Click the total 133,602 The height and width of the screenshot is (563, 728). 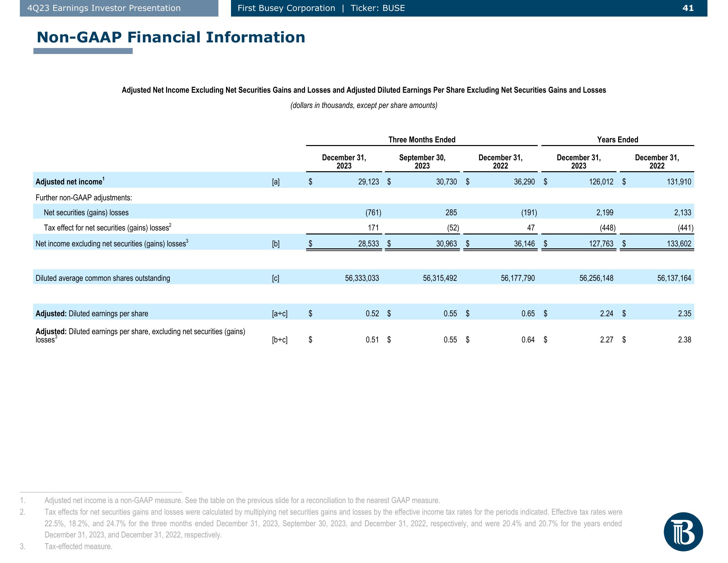click(x=679, y=244)
